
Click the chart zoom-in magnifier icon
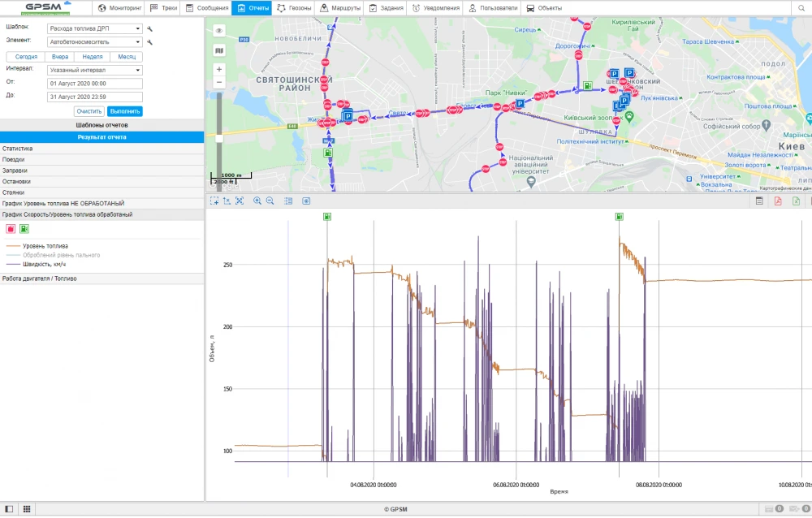point(257,201)
